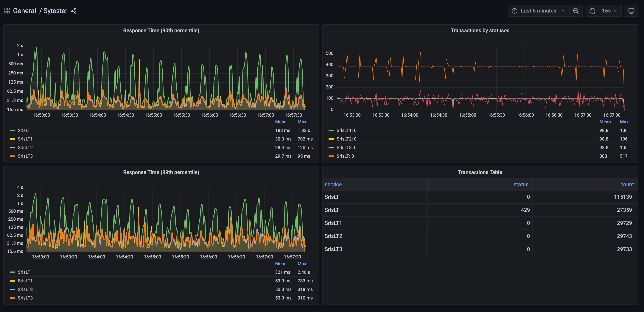Enable kiosk mode via the monitor icon

[x=631, y=11]
